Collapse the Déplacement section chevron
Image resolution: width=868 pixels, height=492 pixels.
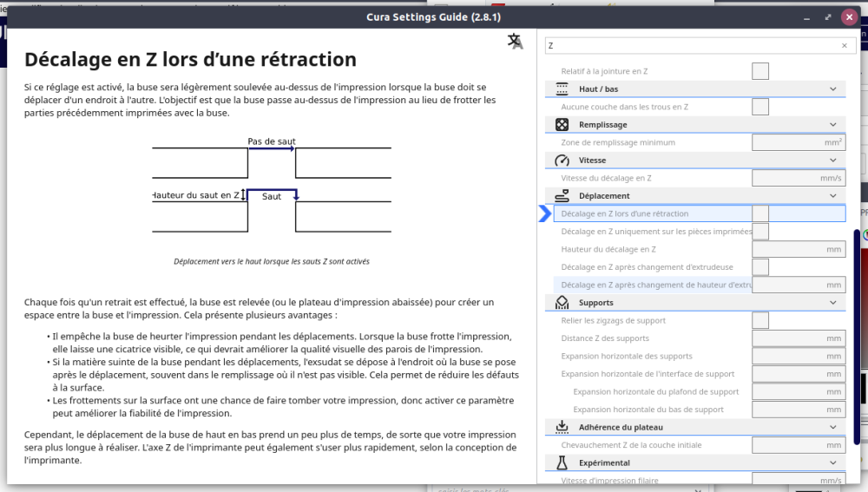click(x=833, y=195)
